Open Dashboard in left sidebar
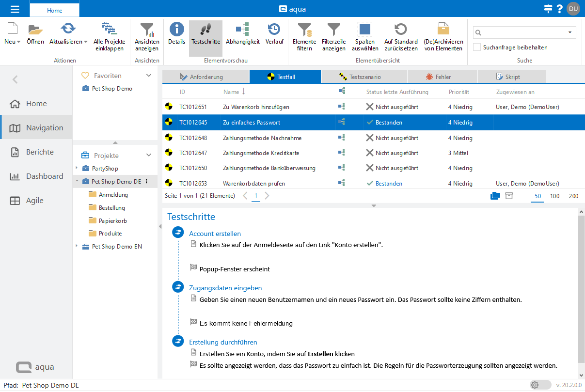This screenshot has height=392, width=585. click(x=44, y=176)
